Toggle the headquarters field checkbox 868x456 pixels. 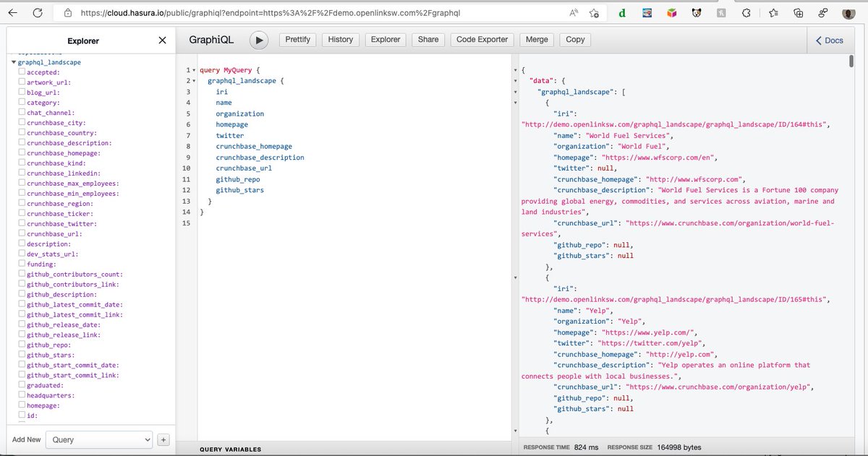click(x=22, y=396)
